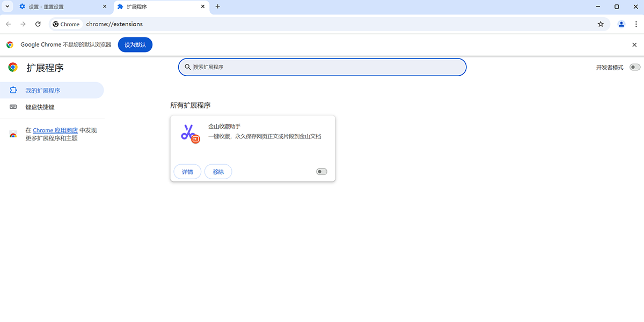The height and width of the screenshot is (322, 644).
Task: Click 详情 on 金山收藏助手
Action: tap(187, 171)
